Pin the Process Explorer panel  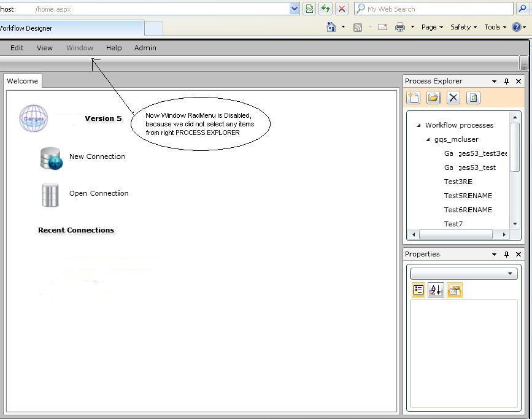point(506,82)
